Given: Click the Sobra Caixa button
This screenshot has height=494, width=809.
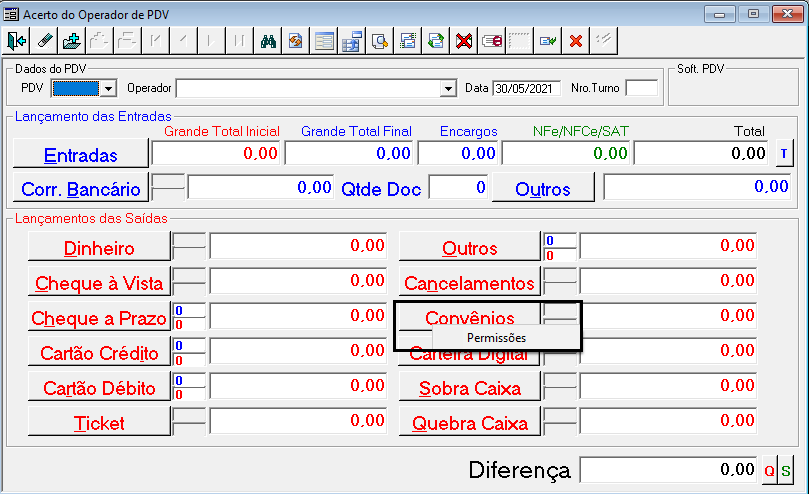Looking at the screenshot, I should coord(470,387).
